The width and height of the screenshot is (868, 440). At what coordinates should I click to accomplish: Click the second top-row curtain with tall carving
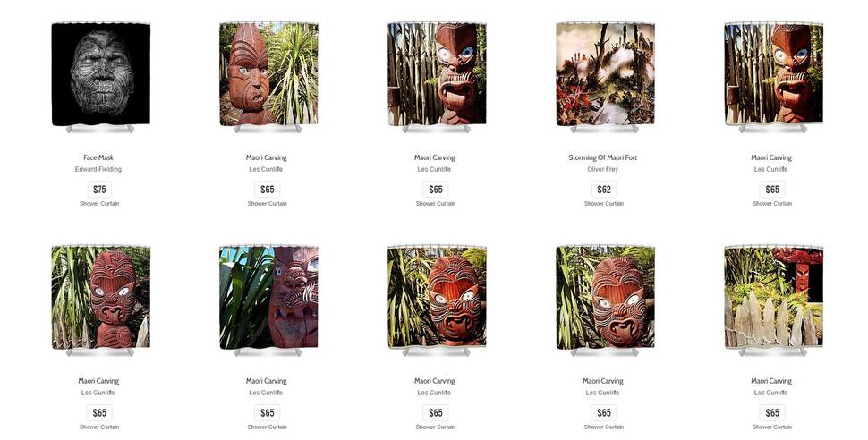(x=268, y=74)
